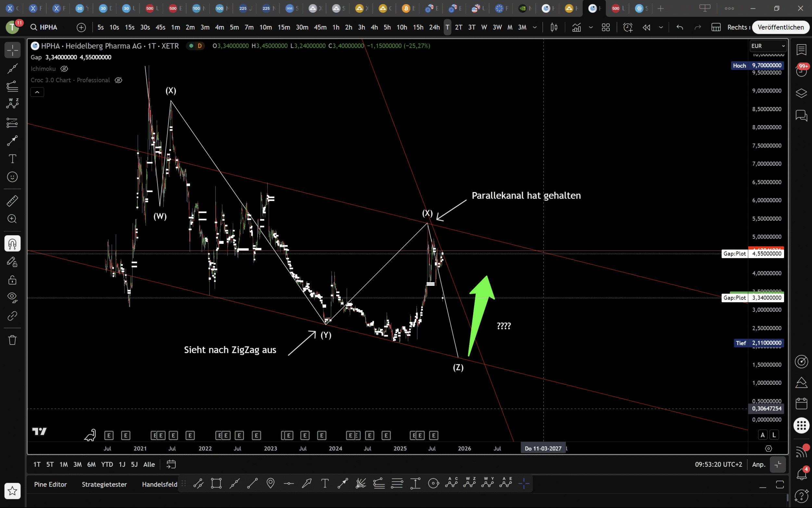Open the indicators chart icon
The image size is (812, 508).
pyautogui.click(x=576, y=27)
